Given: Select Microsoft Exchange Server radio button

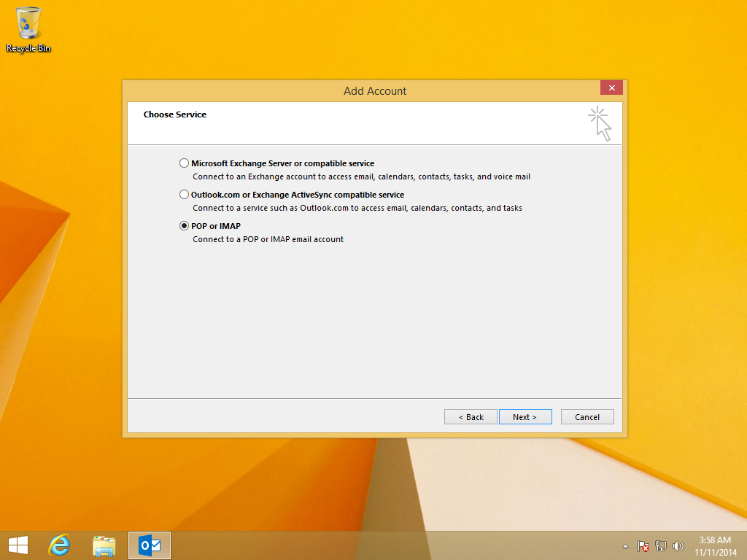Looking at the screenshot, I should tap(184, 163).
